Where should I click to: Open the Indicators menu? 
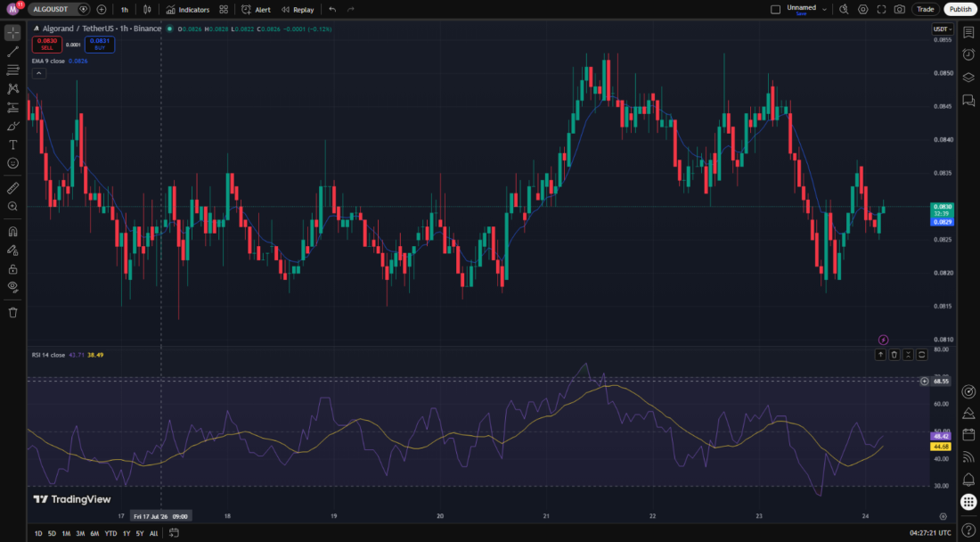pos(187,10)
